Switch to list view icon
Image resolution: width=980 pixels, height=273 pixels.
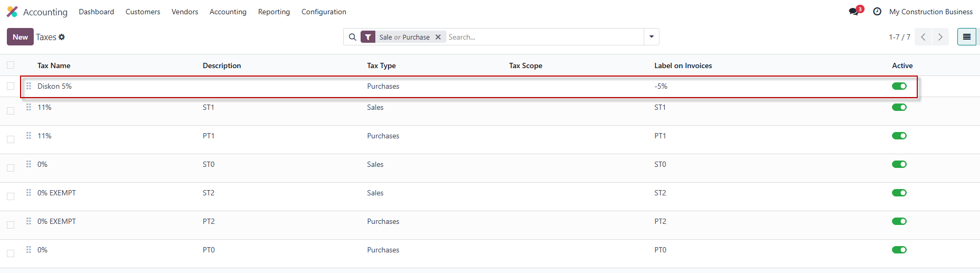[x=966, y=37]
